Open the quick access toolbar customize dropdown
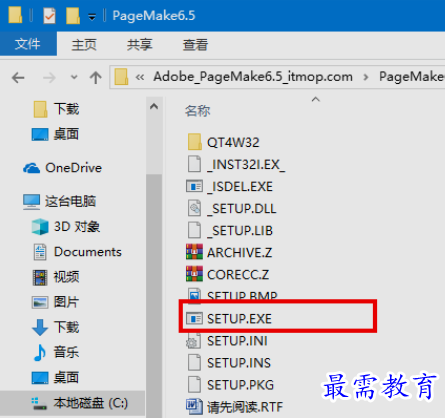 (x=92, y=16)
